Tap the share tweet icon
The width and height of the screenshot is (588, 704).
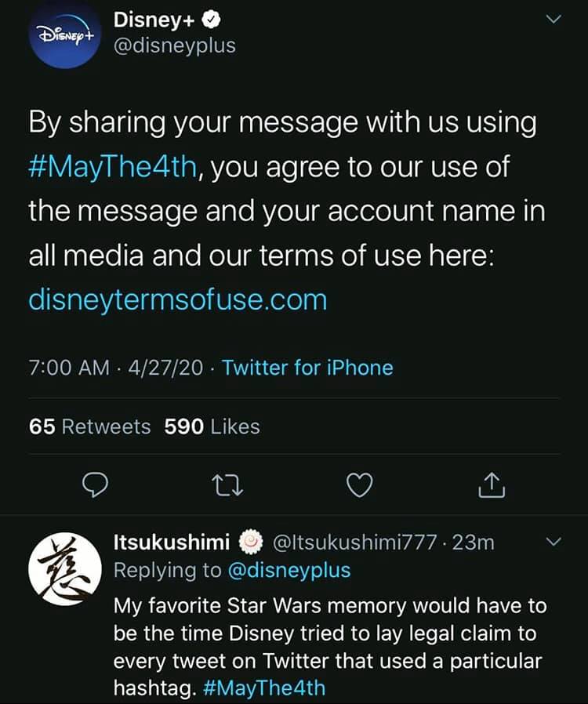point(491,487)
